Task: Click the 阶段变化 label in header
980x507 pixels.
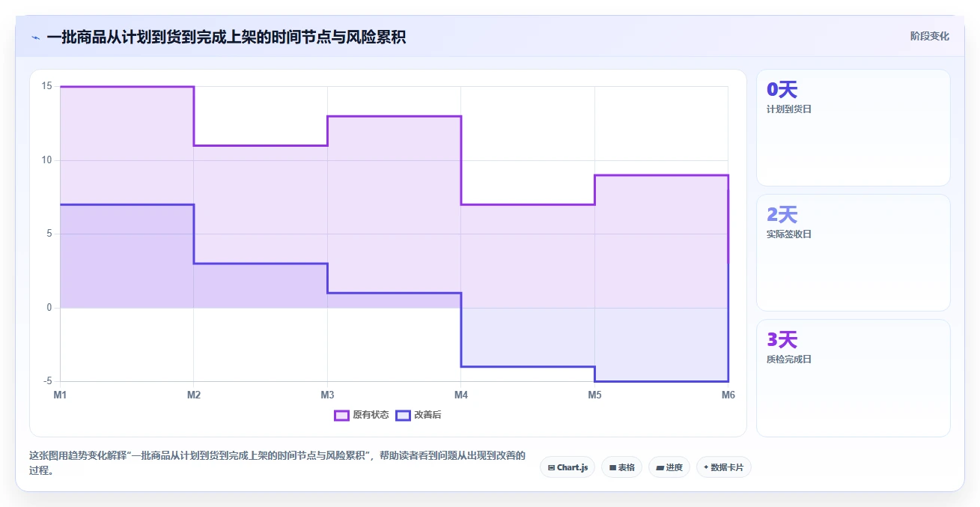Action: [x=930, y=36]
